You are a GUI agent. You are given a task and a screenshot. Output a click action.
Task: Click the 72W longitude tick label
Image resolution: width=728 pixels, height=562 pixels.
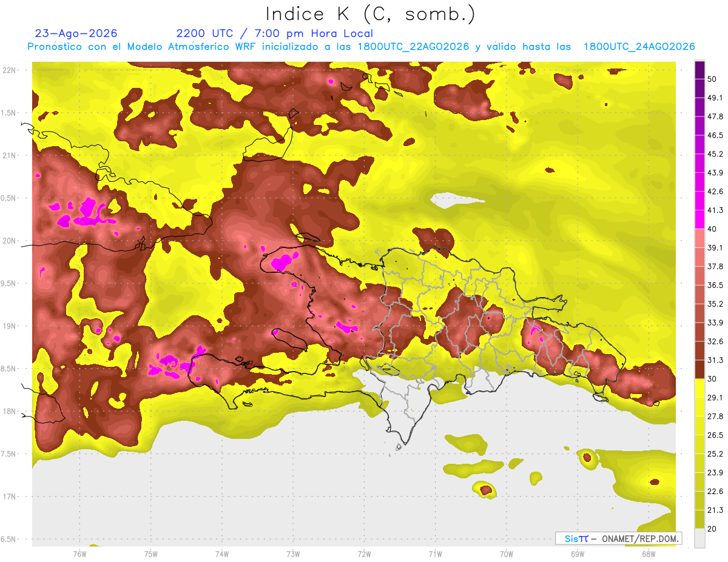click(364, 554)
